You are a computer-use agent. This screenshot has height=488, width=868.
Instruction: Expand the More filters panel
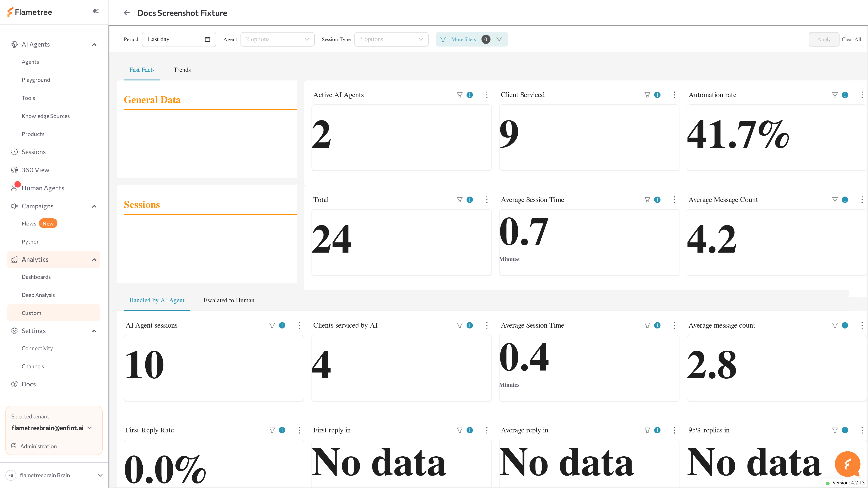point(471,39)
